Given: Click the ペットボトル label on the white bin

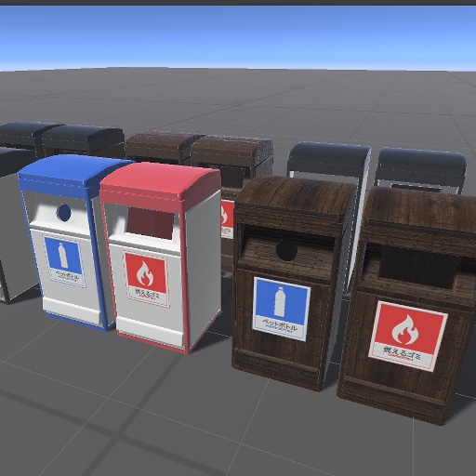Looking at the screenshot, I should coord(67,274).
